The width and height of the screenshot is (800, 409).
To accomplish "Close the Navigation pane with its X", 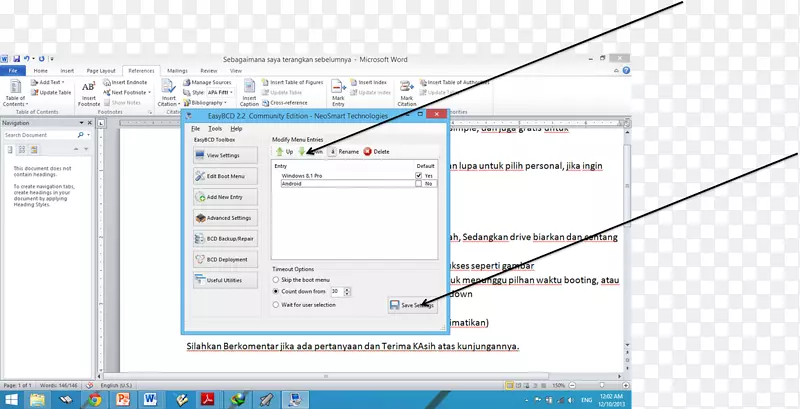I will coord(89,123).
